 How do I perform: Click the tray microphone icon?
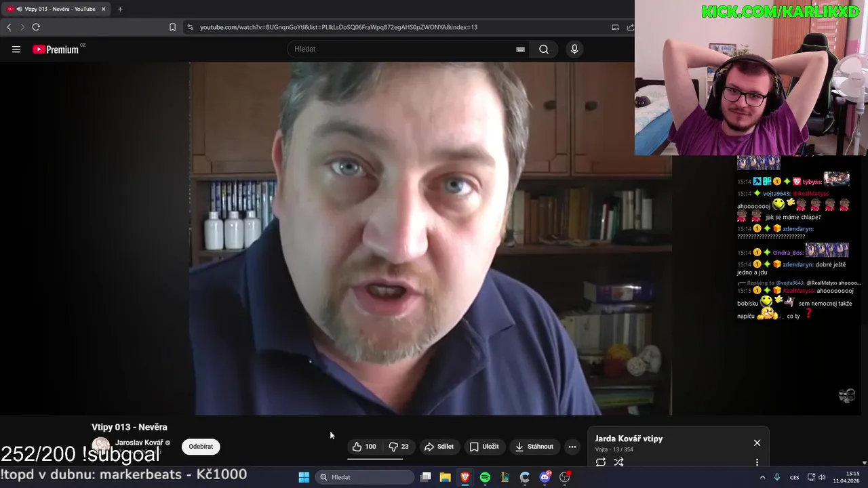(x=777, y=477)
